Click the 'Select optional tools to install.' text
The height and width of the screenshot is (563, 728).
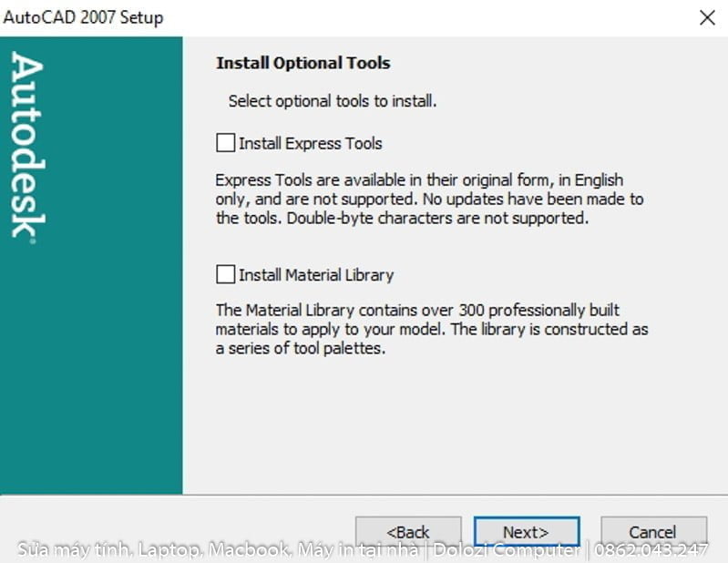(333, 101)
